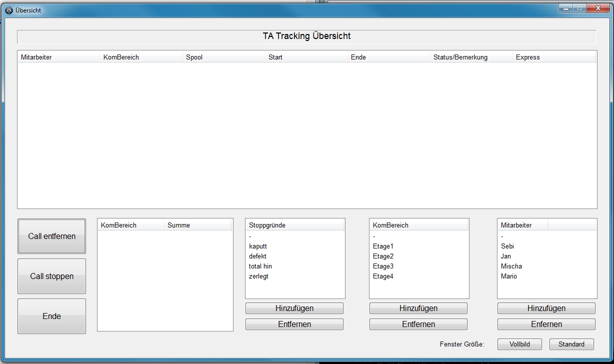Image resolution: width=614 pixels, height=364 pixels.
Task: Sort main table by Mitarbeiter column header
Action: (58, 57)
